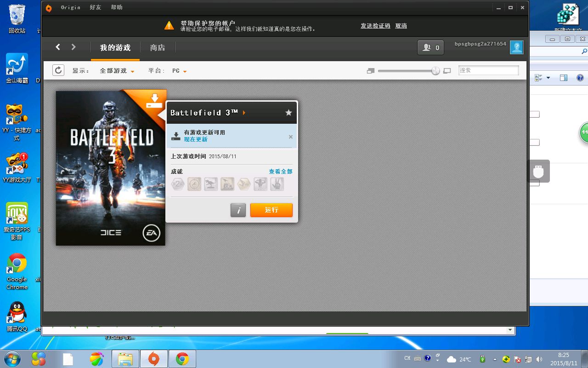Click the Action Center flag tray icon
This screenshot has width=588, height=368.
click(517, 359)
